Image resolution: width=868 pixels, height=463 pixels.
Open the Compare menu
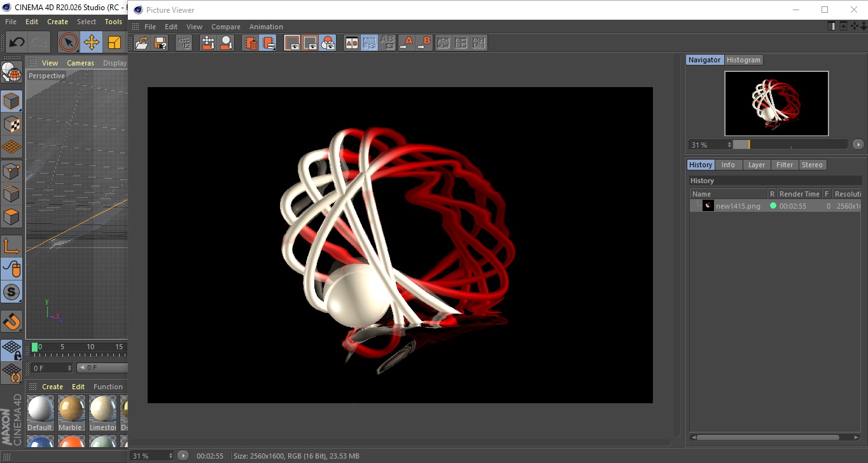pyautogui.click(x=225, y=27)
